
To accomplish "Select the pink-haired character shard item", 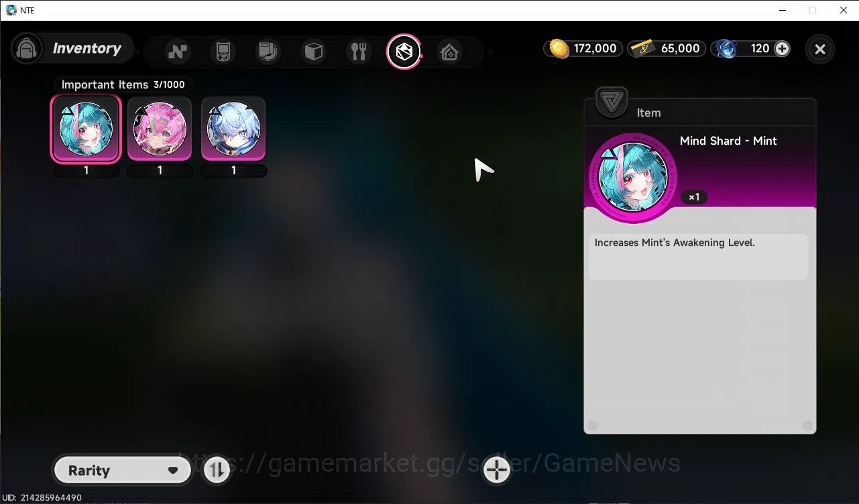I will click(x=160, y=129).
